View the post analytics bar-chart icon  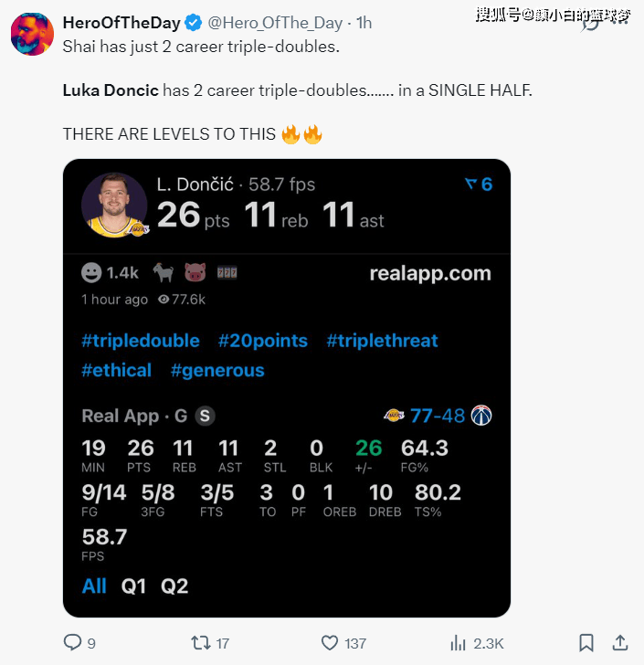(x=459, y=643)
